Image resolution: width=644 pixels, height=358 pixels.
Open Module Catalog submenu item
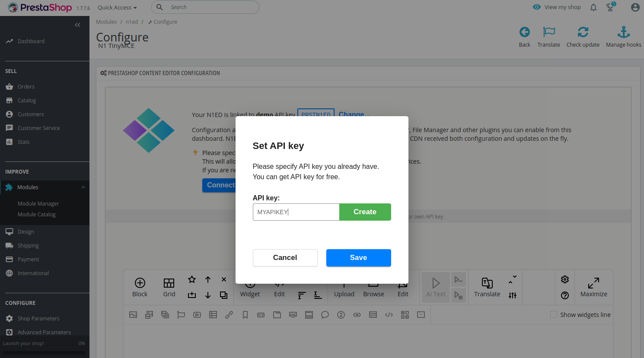[37, 215]
